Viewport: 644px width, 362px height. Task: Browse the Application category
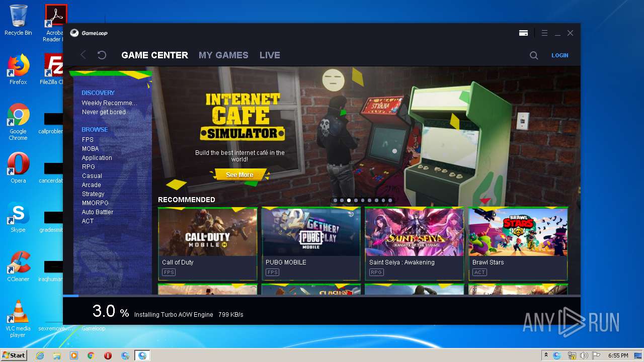[x=97, y=158]
